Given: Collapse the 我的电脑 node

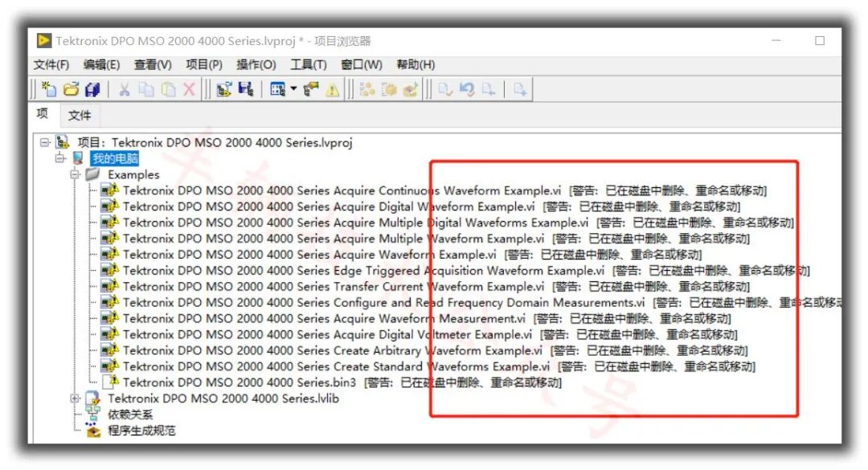Looking at the screenshot, I should pyautogui.click(x=59, y=159).
